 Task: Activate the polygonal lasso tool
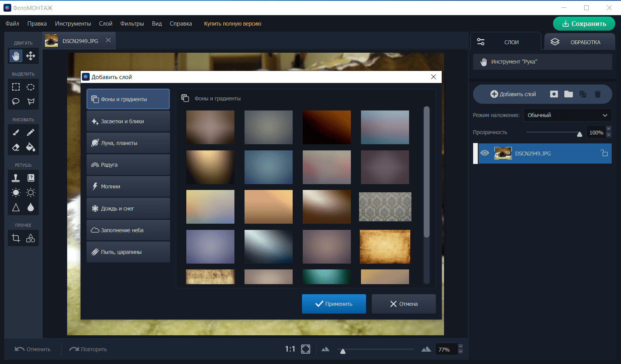(31, 102)
